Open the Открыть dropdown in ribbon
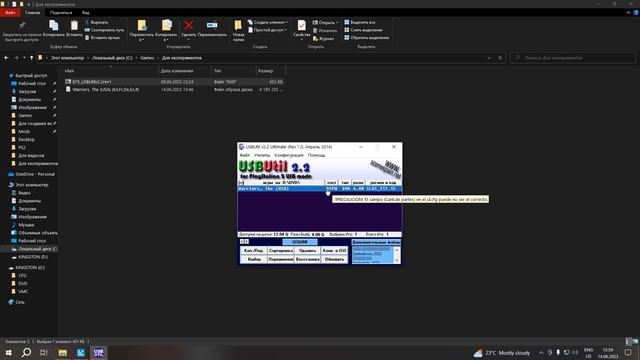 coord(325,22)
